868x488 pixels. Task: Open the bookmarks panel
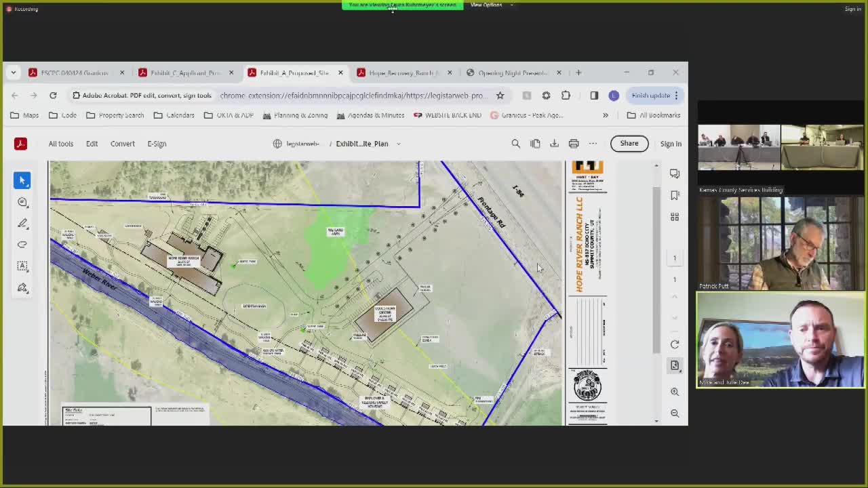click(675, 195)
